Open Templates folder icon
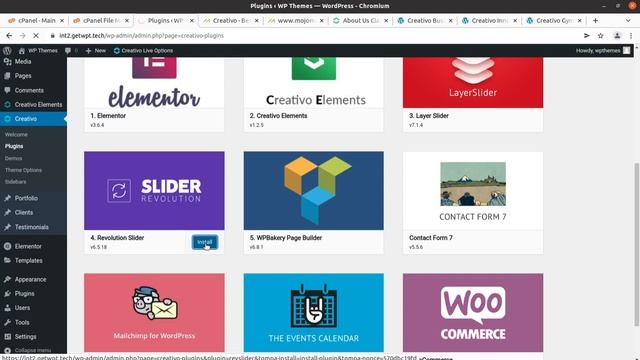The height and width of the screenshot is (360, 640). (x=7, y=260)
